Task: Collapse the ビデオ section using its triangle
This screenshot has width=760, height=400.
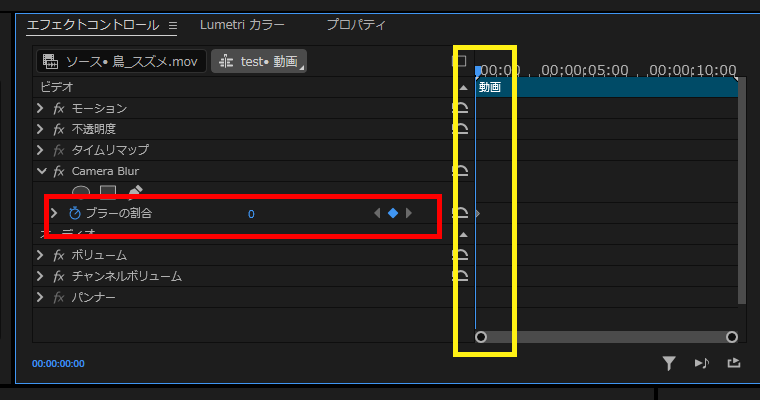Action: (x=463, y=88)
